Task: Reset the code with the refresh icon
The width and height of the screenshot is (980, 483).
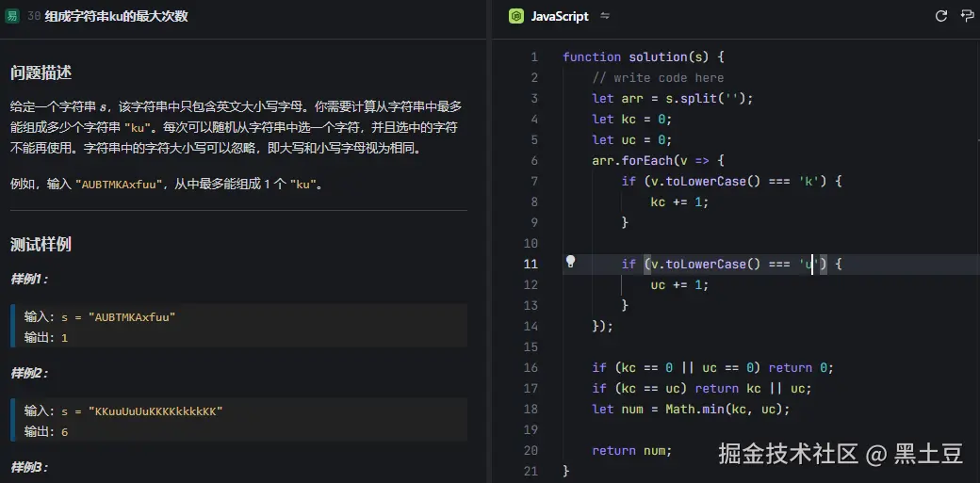Action: coord(940,16)
